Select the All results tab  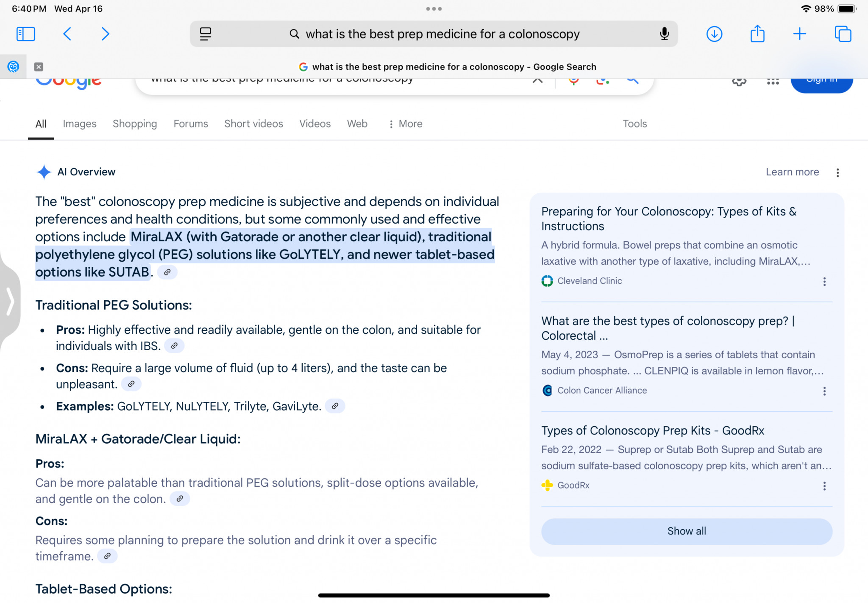click(41, 124)
